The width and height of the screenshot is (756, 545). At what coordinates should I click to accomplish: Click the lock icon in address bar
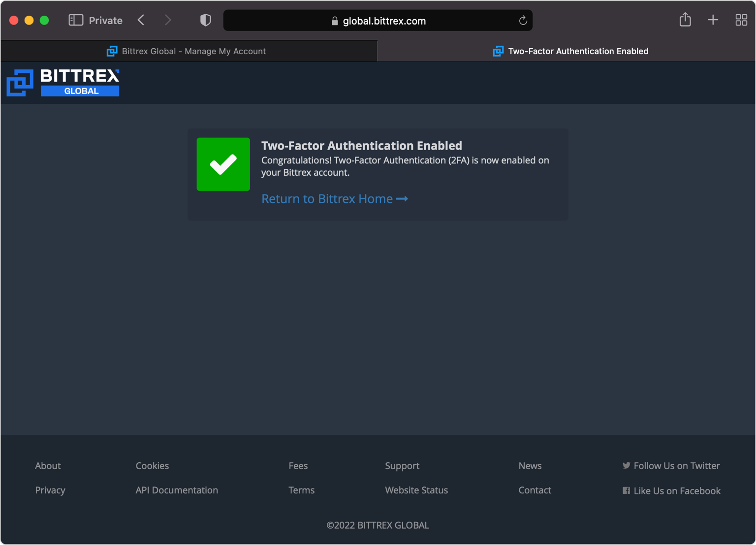(x=335, y=21)
